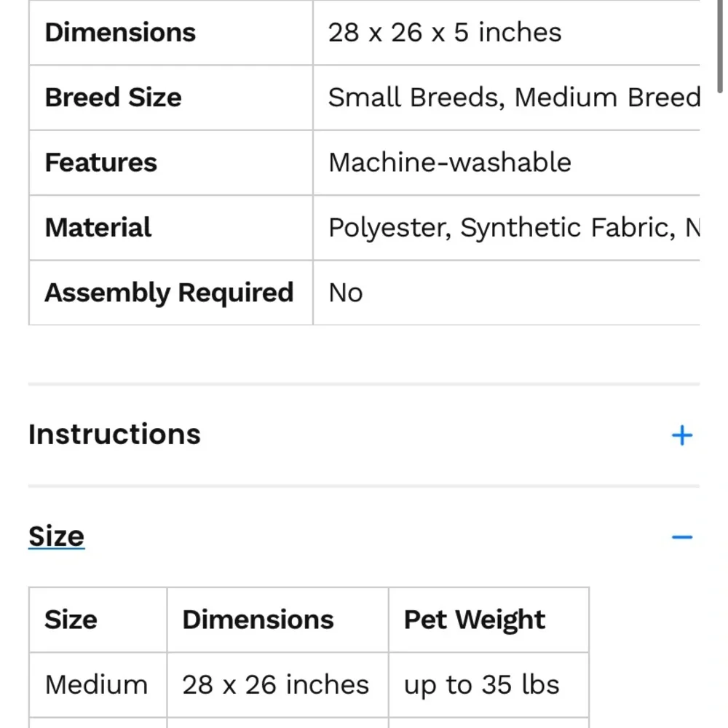
Task: Click the Small Breeds, Medium Breed value
Action: [513, 98]
